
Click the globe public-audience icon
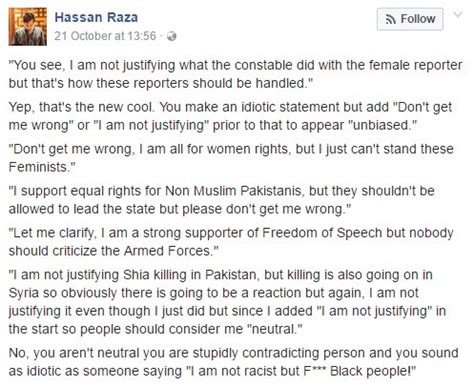[171, 36]
